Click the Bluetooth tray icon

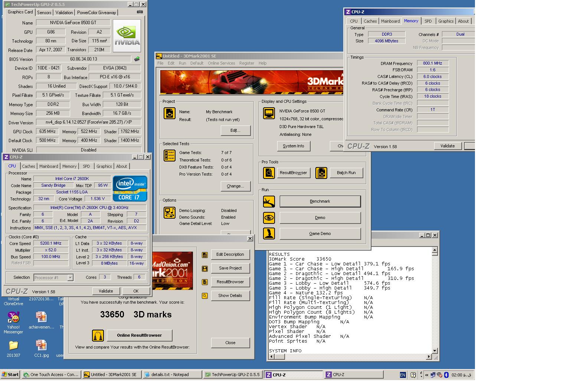tap(446, 375)
